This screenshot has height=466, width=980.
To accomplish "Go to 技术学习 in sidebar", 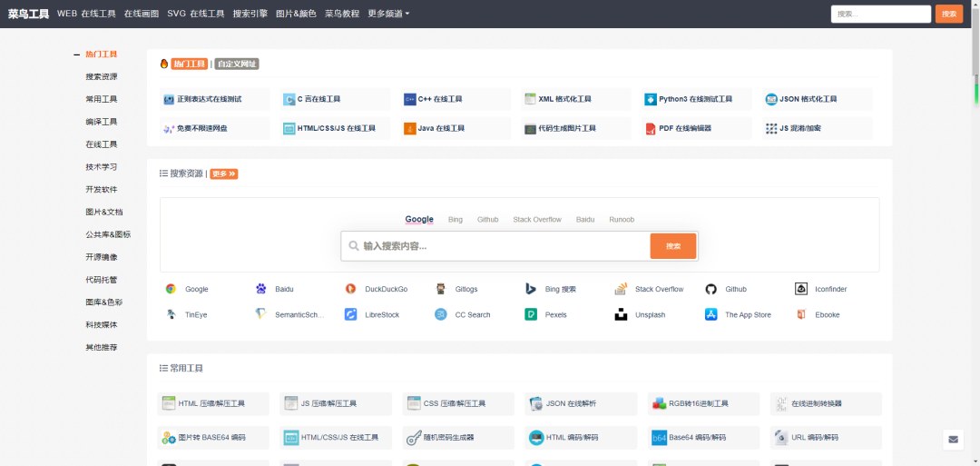I will pyautogui.click(x=102, y=167).
